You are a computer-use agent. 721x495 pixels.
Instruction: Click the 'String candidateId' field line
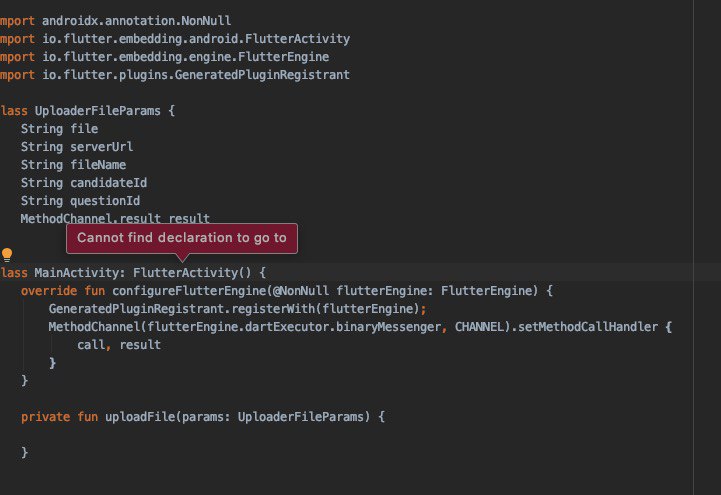point(84,183)
